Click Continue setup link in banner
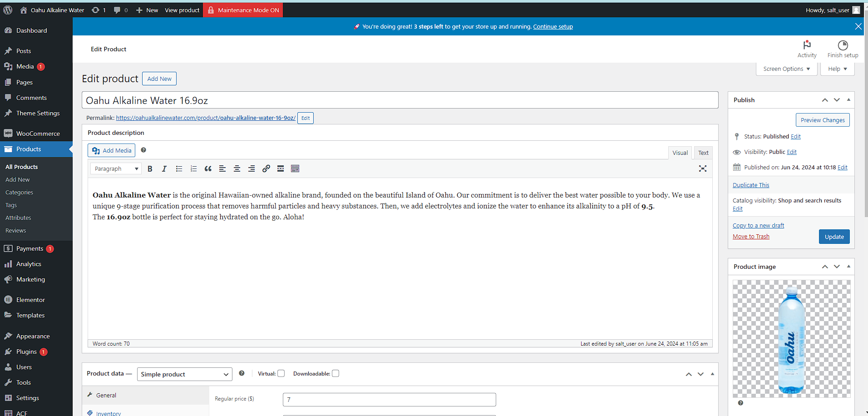Image resolution: width=868 pixels, height=416 pixels. pyautogui.click(x=553, y=27)
